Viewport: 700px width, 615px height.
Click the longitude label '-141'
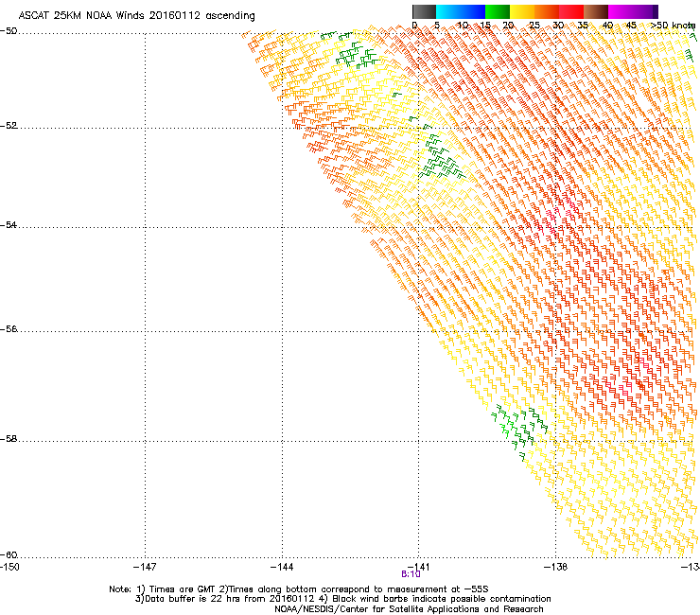tap(419, 567)
